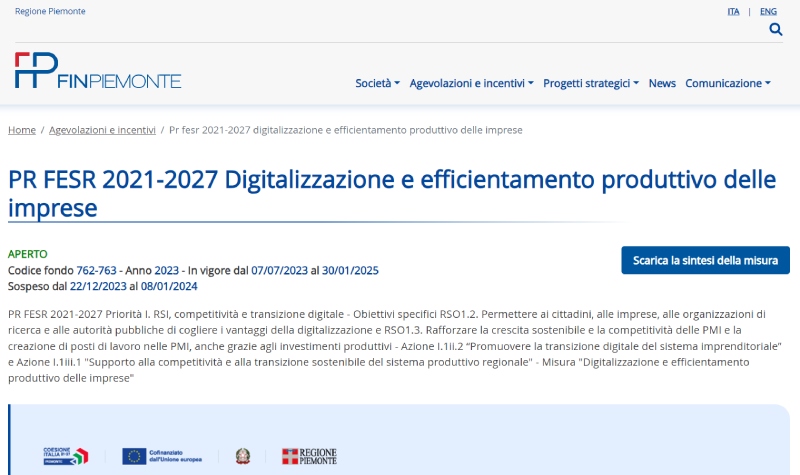Click the European Union co-funding logo
This screenshot has width=800, height=475.
162,456
